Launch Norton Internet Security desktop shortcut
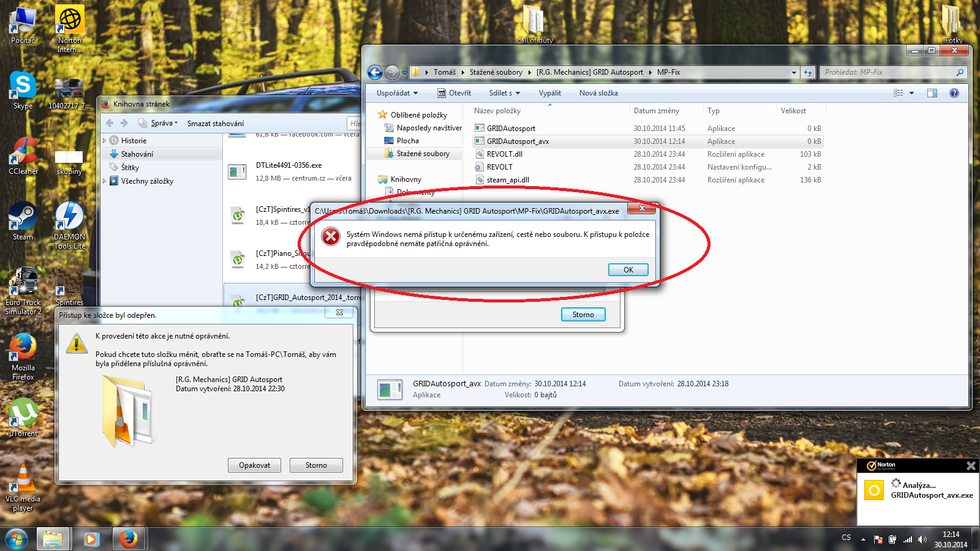Screen dimensions: 980x551 click(69, 29)
